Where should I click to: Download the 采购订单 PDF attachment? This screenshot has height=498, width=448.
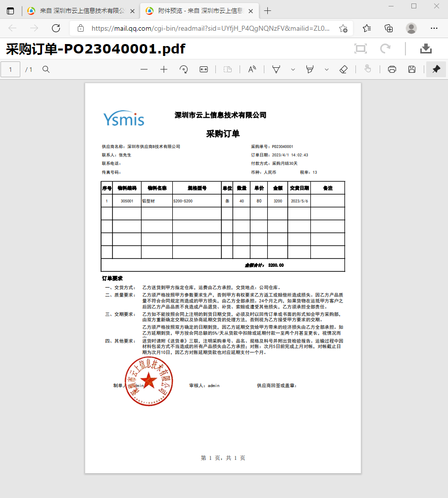(426, 49)
